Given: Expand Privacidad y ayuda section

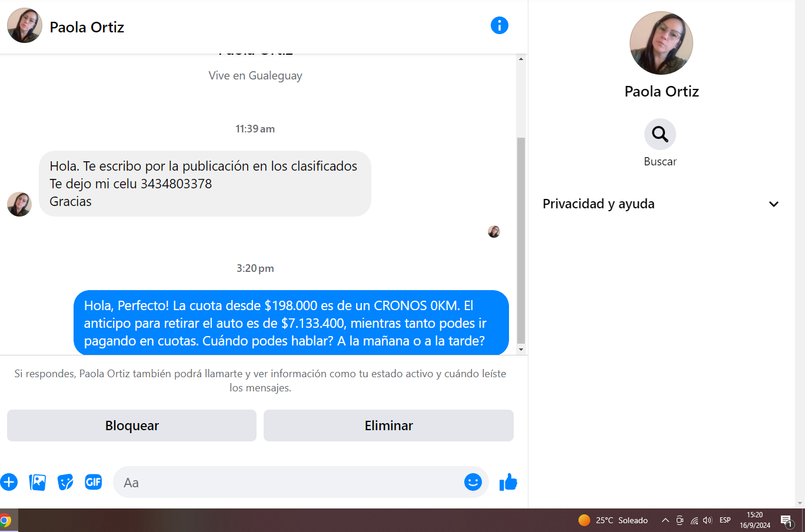Looking at the screenshot, I should pos(661,204).
